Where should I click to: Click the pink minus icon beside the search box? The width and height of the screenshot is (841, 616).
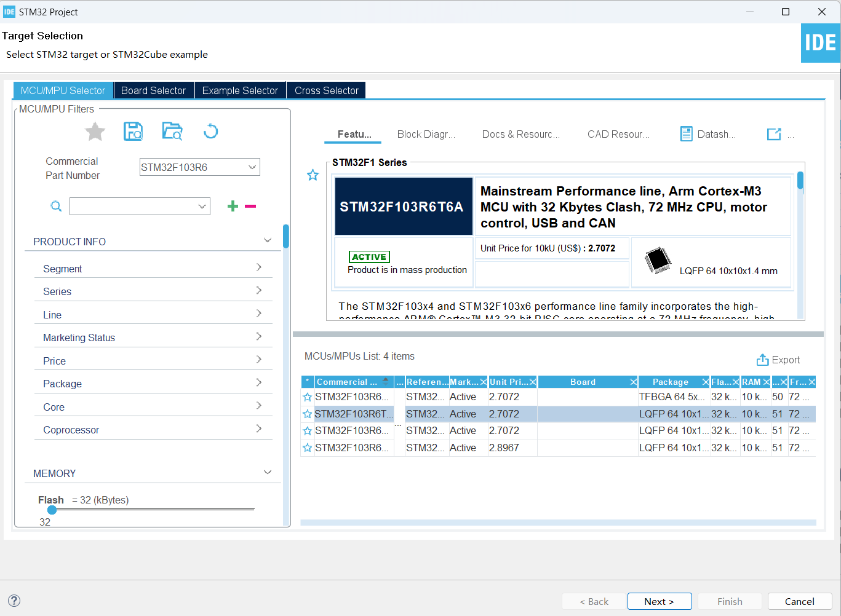click(250, 206)
